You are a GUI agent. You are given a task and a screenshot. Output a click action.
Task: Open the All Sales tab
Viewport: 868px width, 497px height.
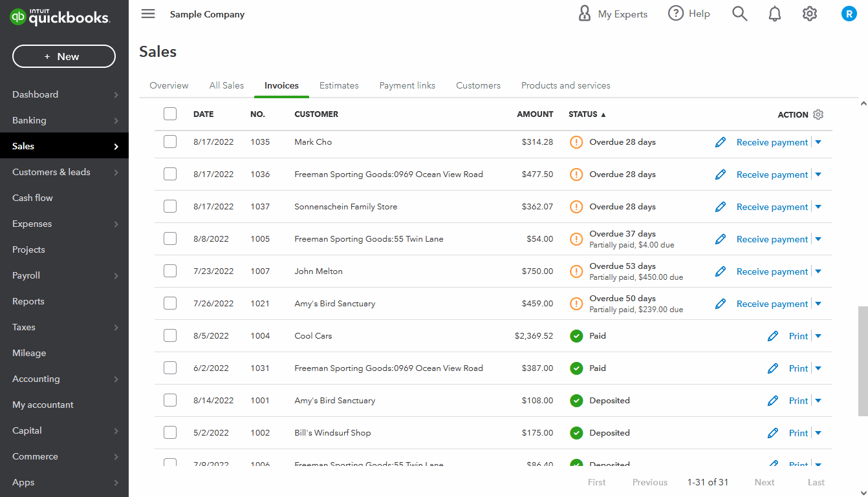[226, 85]
